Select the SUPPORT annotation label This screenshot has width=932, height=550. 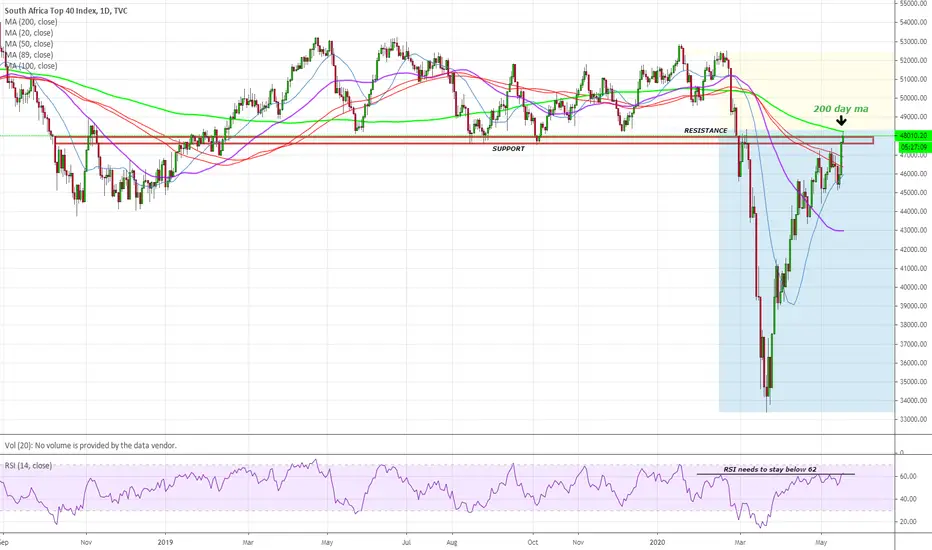(508, 149)
